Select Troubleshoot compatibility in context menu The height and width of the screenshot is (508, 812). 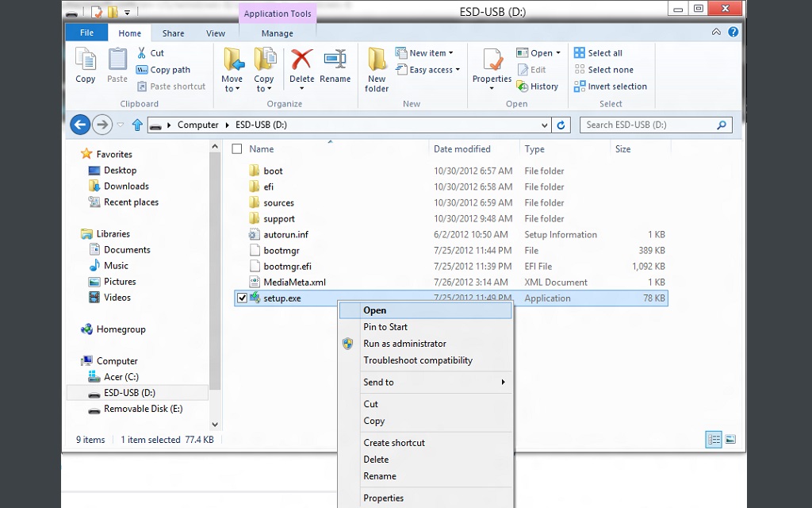pos(417,360)
